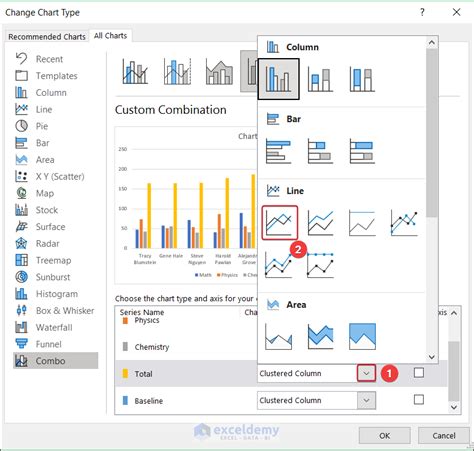This screenshot has height=451, width=474.
Task: Click the series list scrollbar down arrow
Action: [x=454, y=407]
